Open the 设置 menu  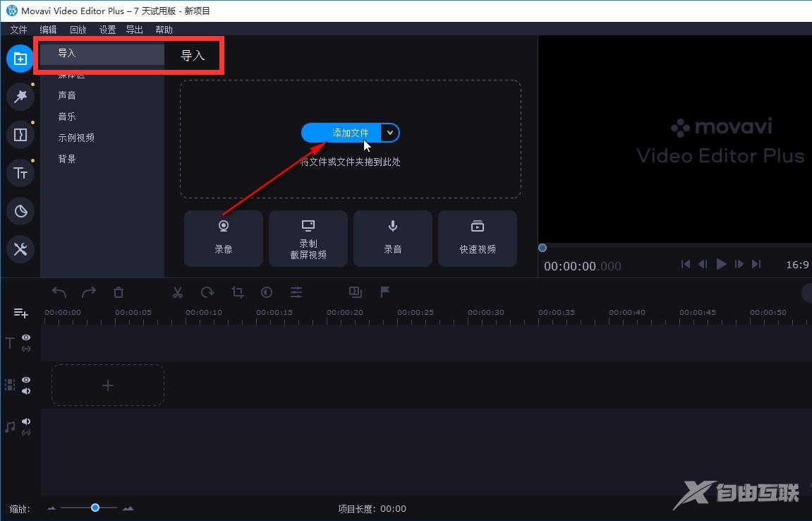[x=107, y=30]
